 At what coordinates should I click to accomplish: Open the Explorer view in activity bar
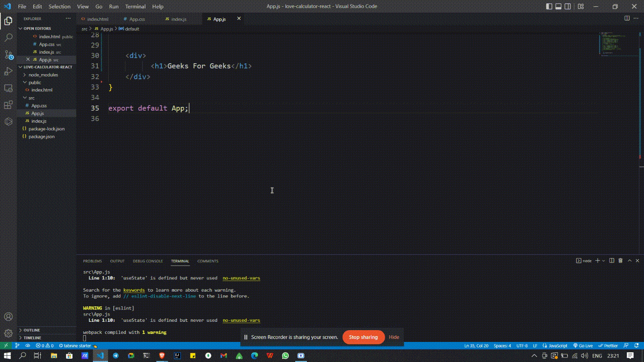[8, 21]
